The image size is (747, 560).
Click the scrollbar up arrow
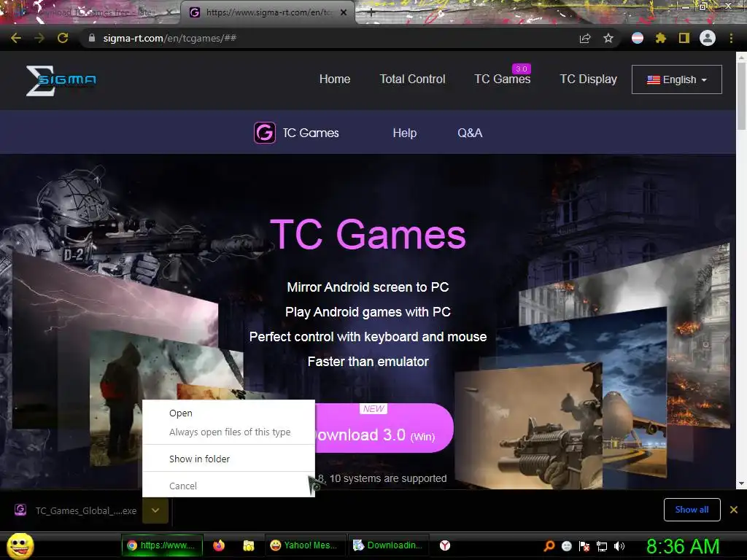tap(741, 56)
